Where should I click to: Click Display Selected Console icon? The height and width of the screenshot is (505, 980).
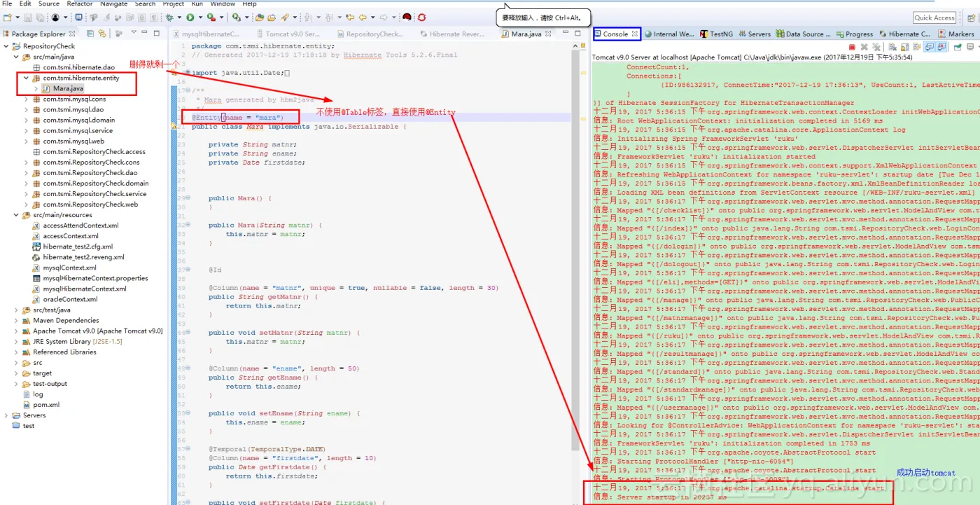970,47
